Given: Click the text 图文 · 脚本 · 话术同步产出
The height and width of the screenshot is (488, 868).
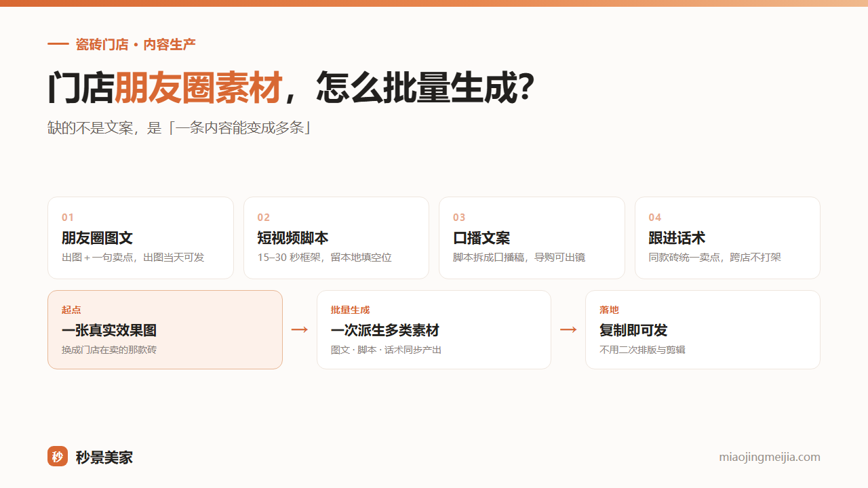Looking at the screenshot, I should 386,350.
